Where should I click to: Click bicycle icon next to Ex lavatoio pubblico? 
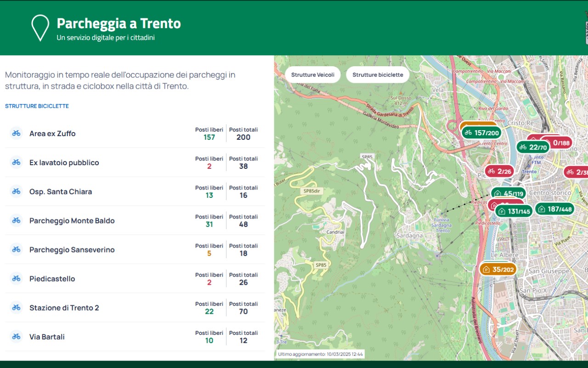[x=17, y=162]
